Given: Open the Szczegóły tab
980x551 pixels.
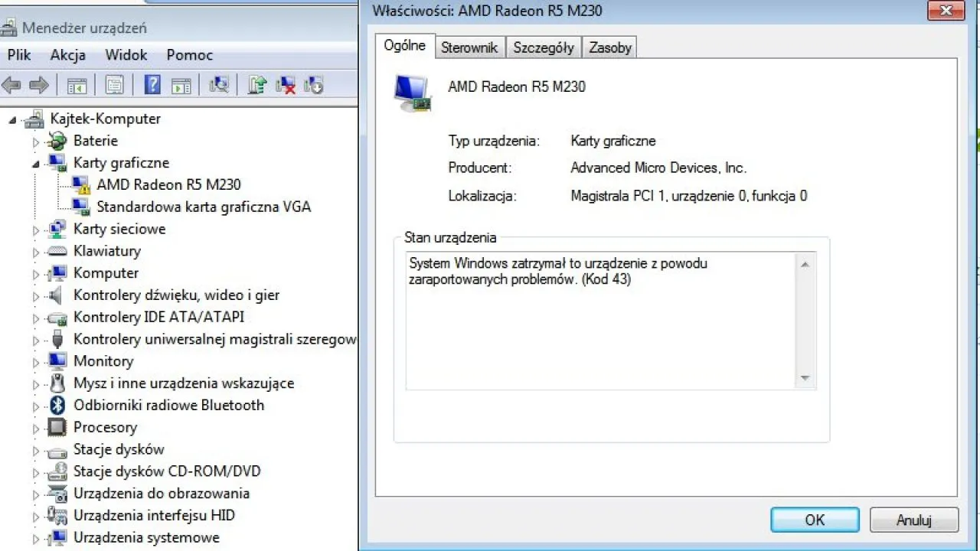Looking at the screenshot, I should pyautogui.click(x=544, y=47).
